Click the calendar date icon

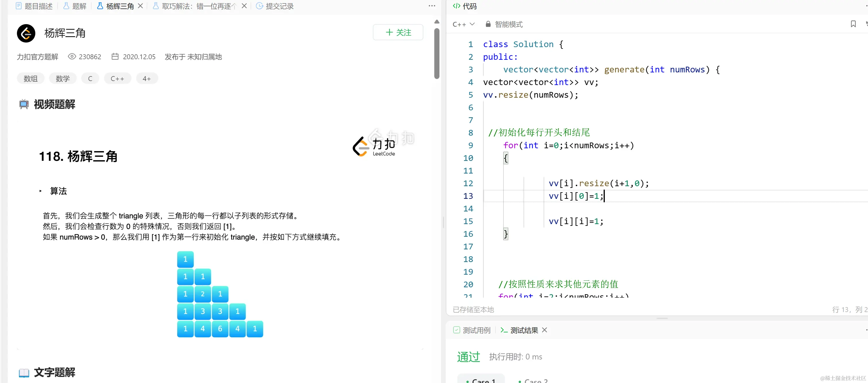(115, 57)
